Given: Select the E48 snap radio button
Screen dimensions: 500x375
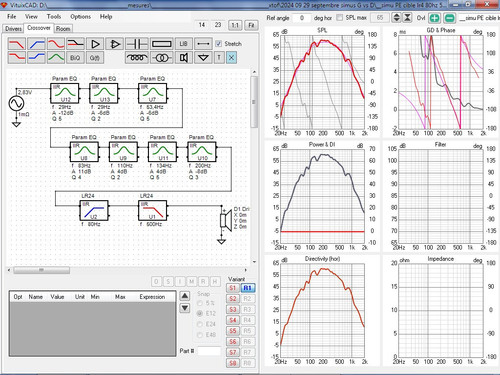Looking at the screenshot, I should point(200,335).
